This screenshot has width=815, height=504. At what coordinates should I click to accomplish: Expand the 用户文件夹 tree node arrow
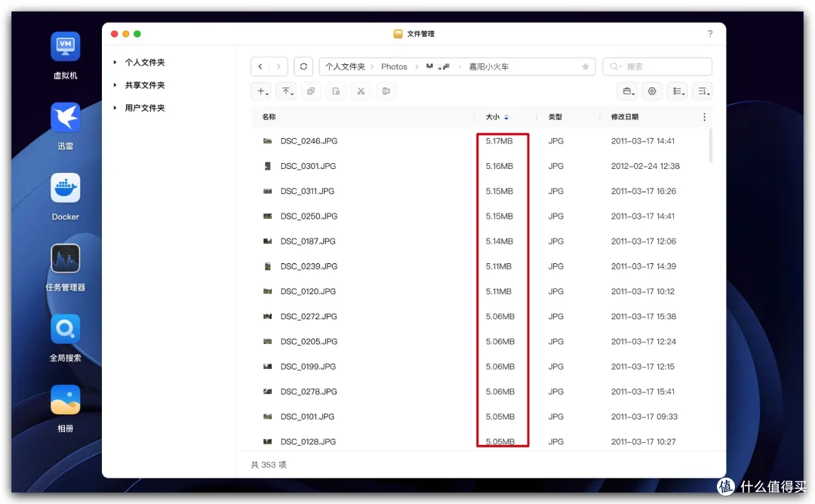point(115,108)
